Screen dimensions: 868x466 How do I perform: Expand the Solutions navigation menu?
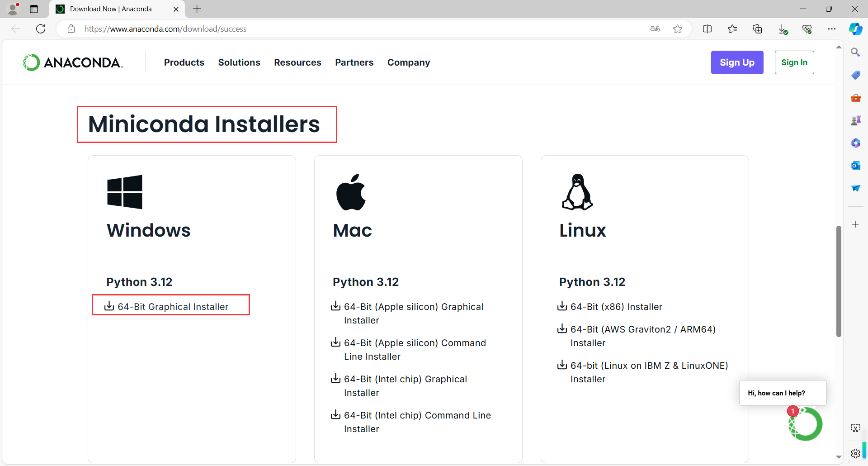[x=239, y=62]
